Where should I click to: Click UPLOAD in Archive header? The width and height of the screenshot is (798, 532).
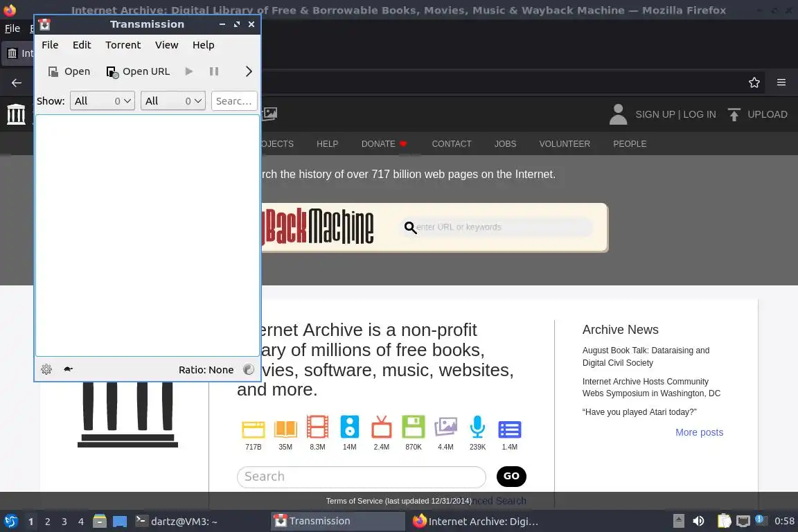click(757, 114)
